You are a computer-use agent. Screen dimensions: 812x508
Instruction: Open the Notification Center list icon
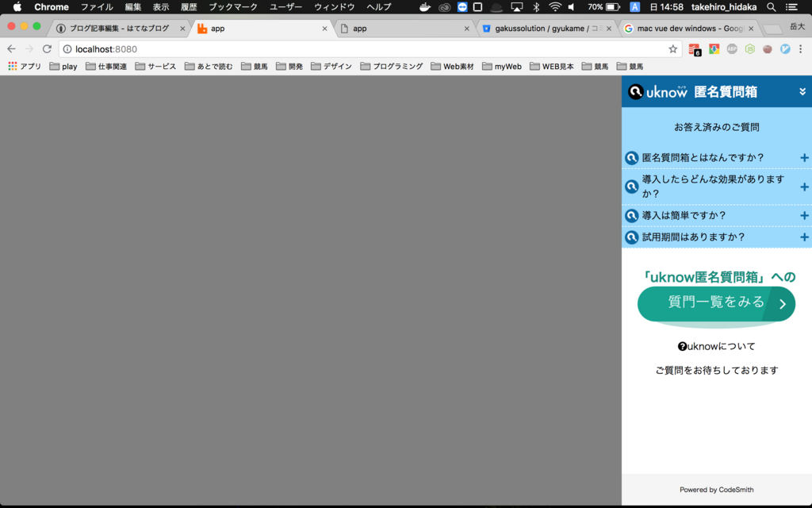click(x=791, y=6)
